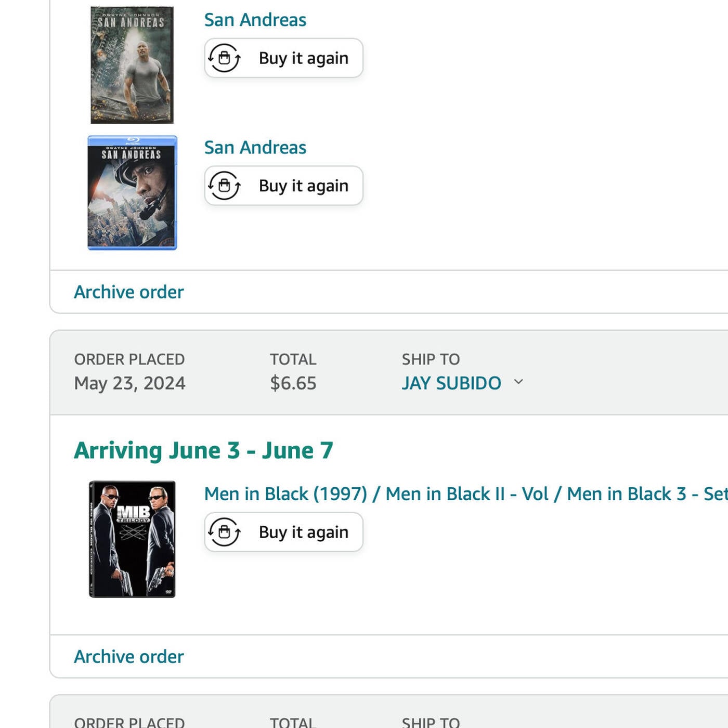The width and height of the screenshot is (728, 728).
Task: Open the San Andreas Blu-ray product link
Action: [x=255, y=147]
